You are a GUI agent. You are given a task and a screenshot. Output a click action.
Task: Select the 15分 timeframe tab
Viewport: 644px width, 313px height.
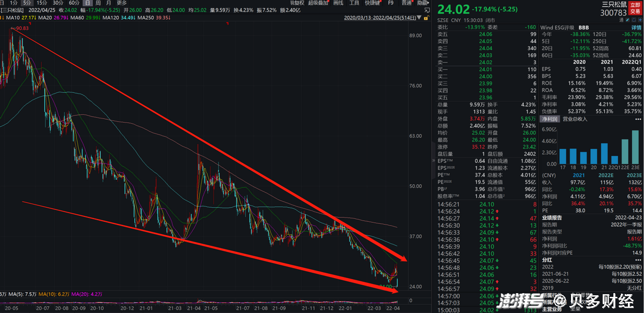pyautogui.click(x=41, y=3)
